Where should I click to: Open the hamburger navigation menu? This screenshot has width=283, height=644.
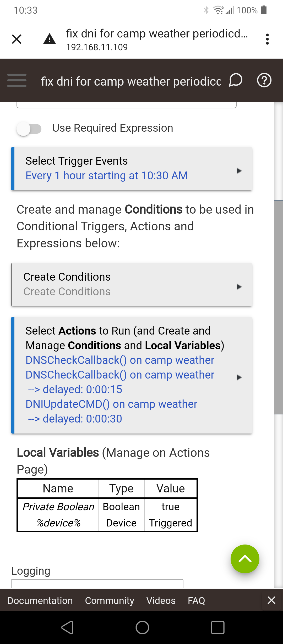[17, 80]
